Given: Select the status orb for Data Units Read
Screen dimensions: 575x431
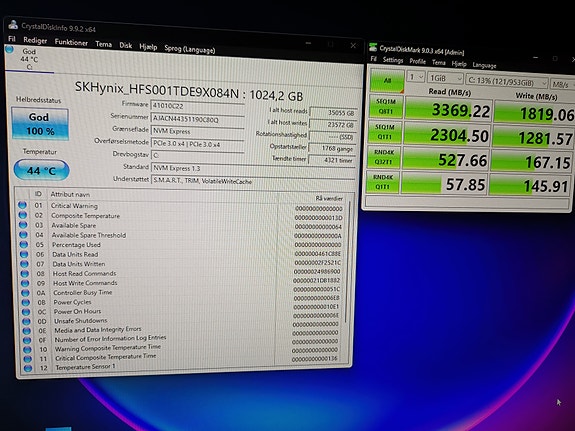Looking at the screenshot, I should pos(24,254).
